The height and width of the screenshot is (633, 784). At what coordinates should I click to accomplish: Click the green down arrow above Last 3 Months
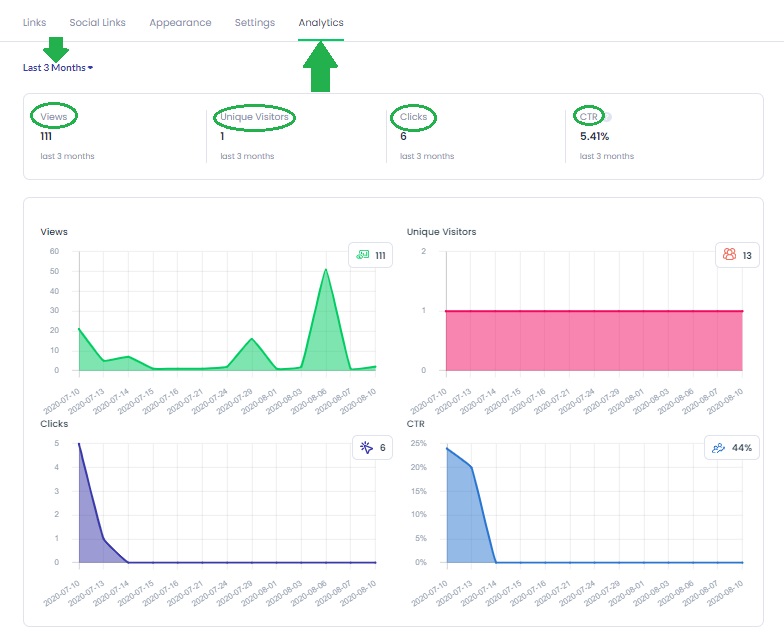pyautogui.click(x=56, y=49)
